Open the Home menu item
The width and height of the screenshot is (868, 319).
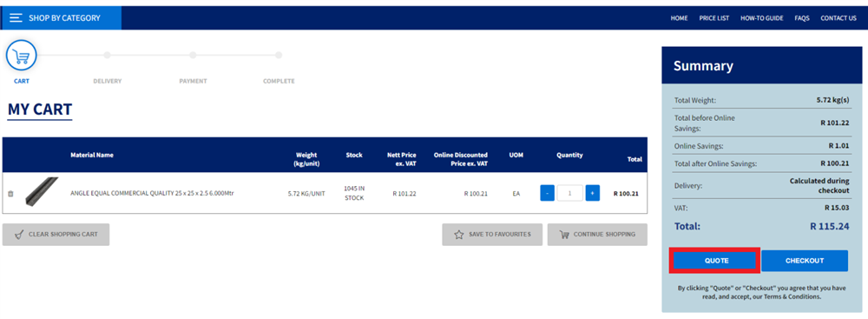pos(680,18)
